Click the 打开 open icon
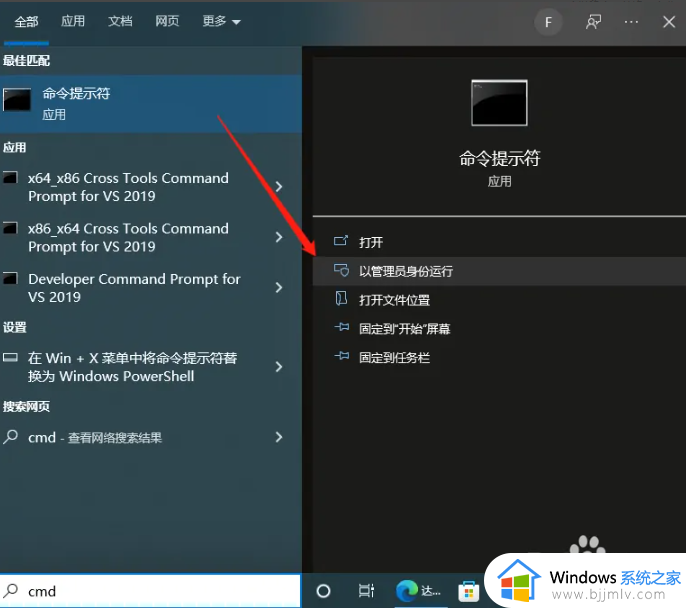686x608 pixels. click(341, 241)
